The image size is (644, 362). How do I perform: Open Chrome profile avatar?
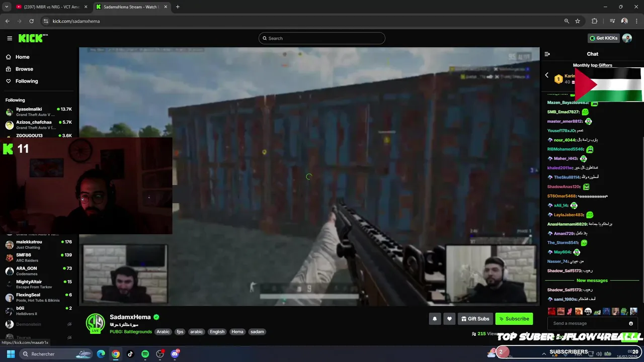pos(624,21)
